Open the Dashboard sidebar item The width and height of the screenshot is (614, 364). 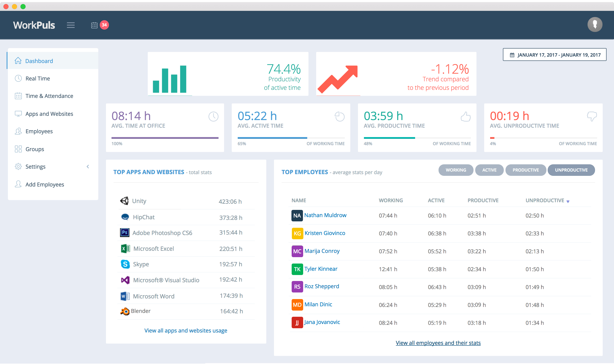pos(39,61)
